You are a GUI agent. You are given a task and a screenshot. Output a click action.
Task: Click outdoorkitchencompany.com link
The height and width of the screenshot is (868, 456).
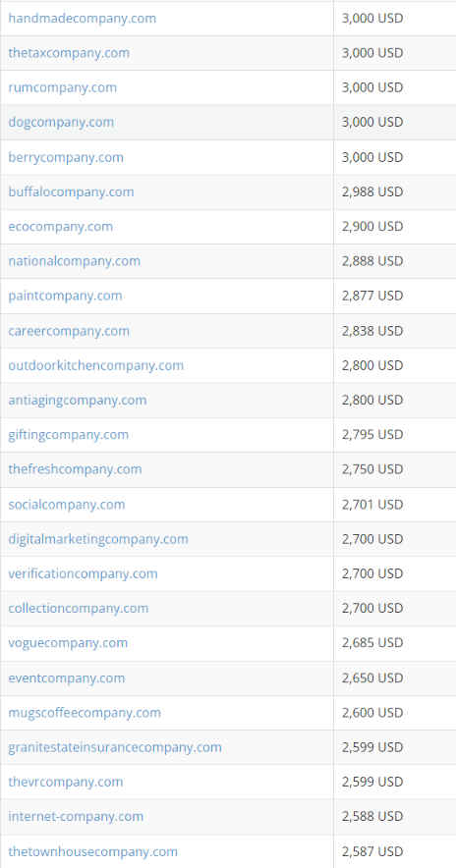96,365
